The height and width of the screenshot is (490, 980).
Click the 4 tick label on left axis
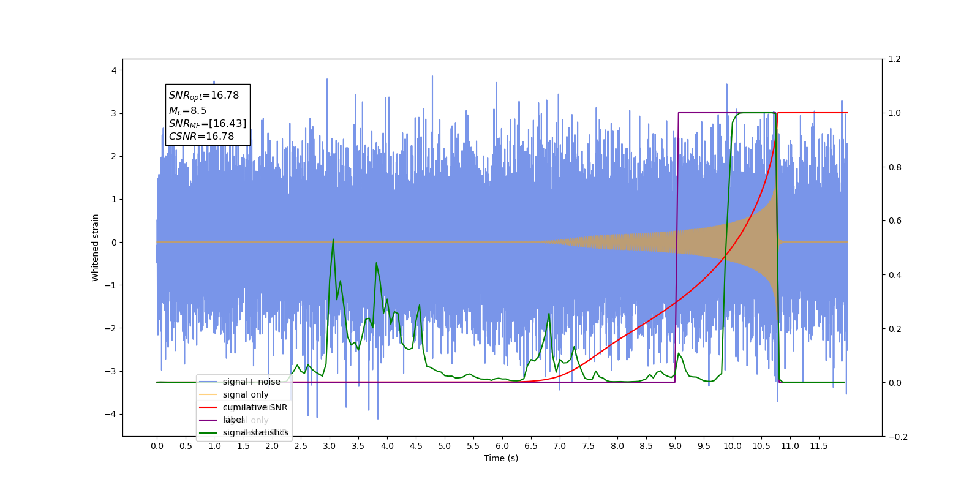point(114,70)
